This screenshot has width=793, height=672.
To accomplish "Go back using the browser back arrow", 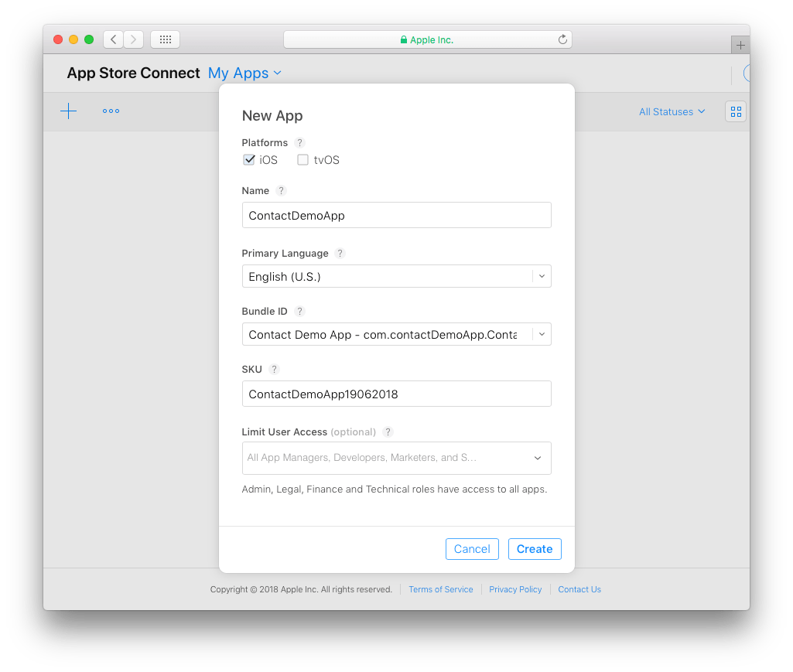I will (x=113, y=39).
